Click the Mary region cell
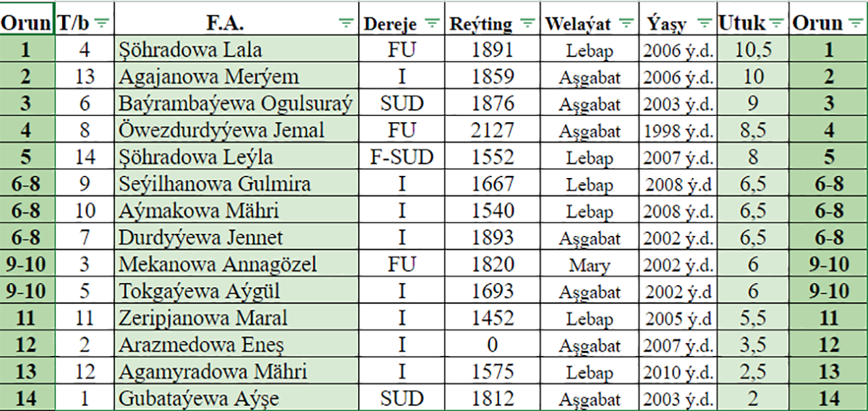This screenshot has width=868, height=411. [x=589, y=265]
